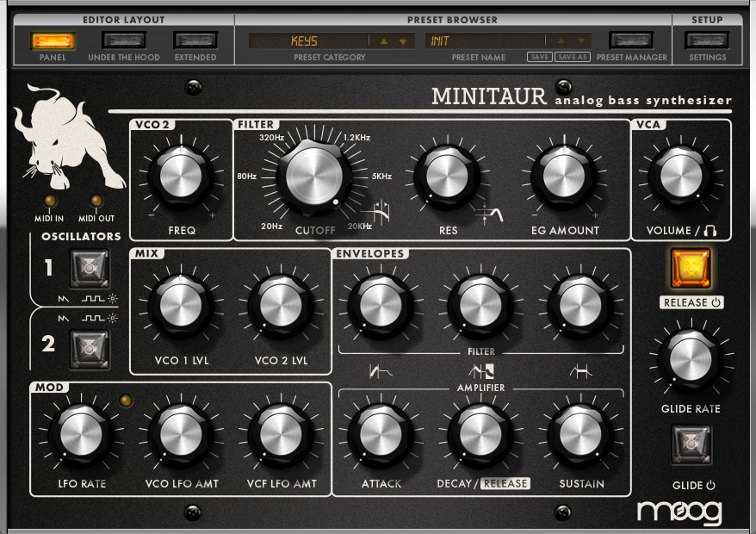Enable the GLIDE switch
This screenshot has width=756, height=534.
click(691, 444)
